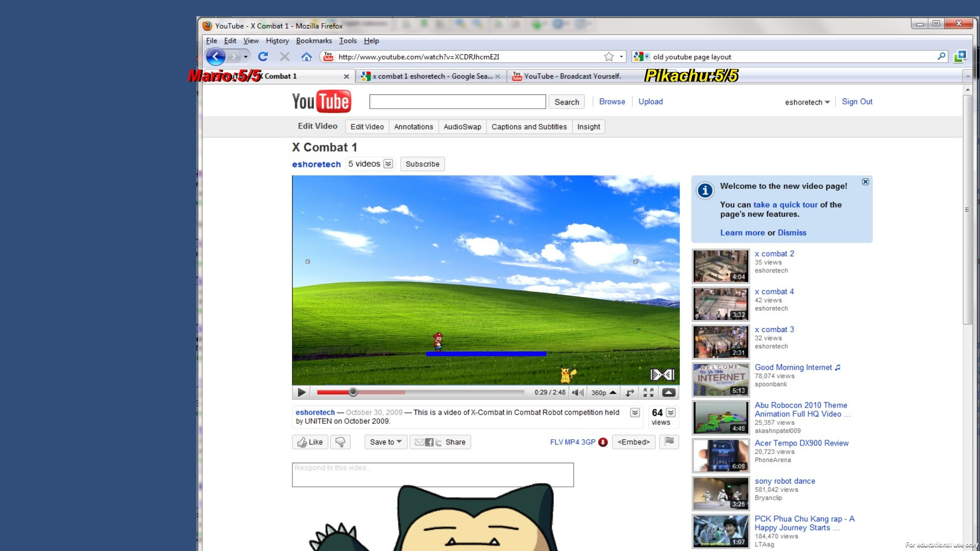Image resolution: width=980 pixels, height=551 pixels.
Task: Click the annotation toggle icon on video
Action: click(663, 374)
